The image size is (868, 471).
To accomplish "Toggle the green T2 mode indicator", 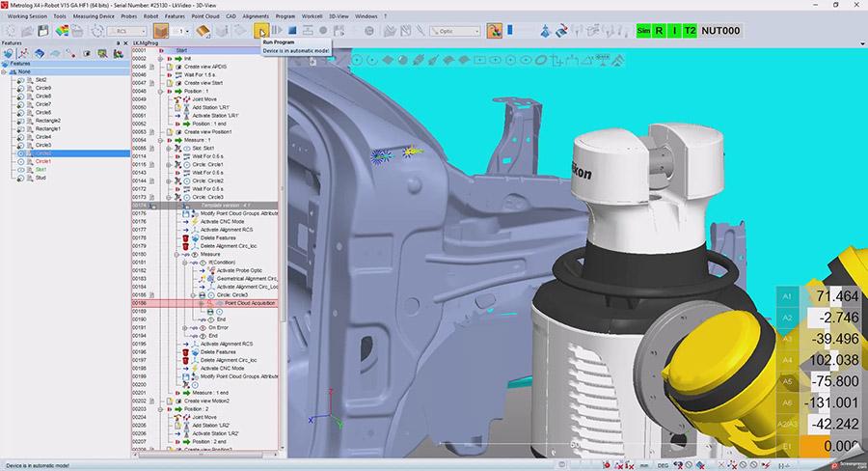I will coord(690,31).
